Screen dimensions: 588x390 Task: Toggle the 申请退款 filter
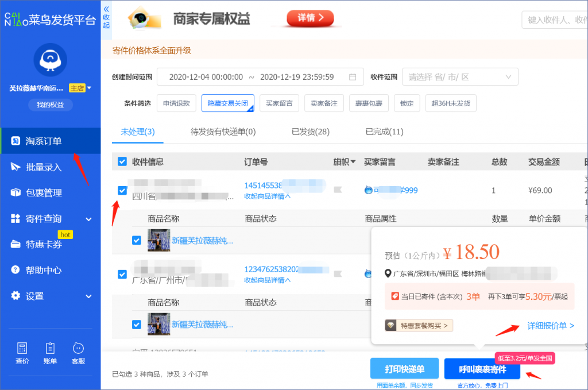[176, 103]
